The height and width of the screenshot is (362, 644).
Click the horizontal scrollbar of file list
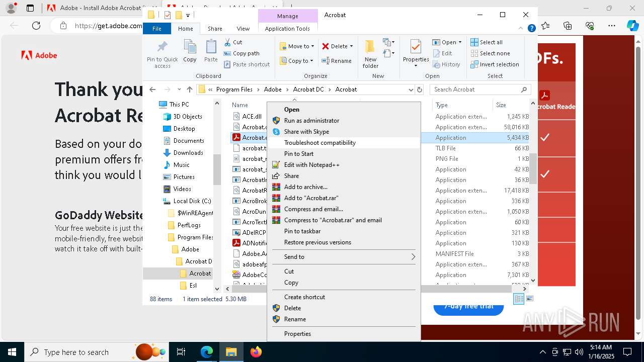click(372, 289)
